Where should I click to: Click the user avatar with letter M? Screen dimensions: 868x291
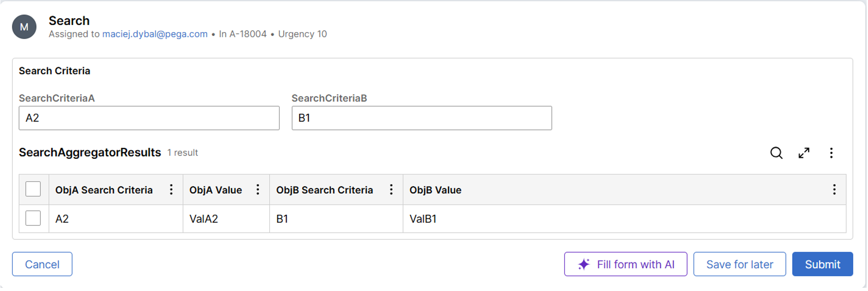(24, 27)
